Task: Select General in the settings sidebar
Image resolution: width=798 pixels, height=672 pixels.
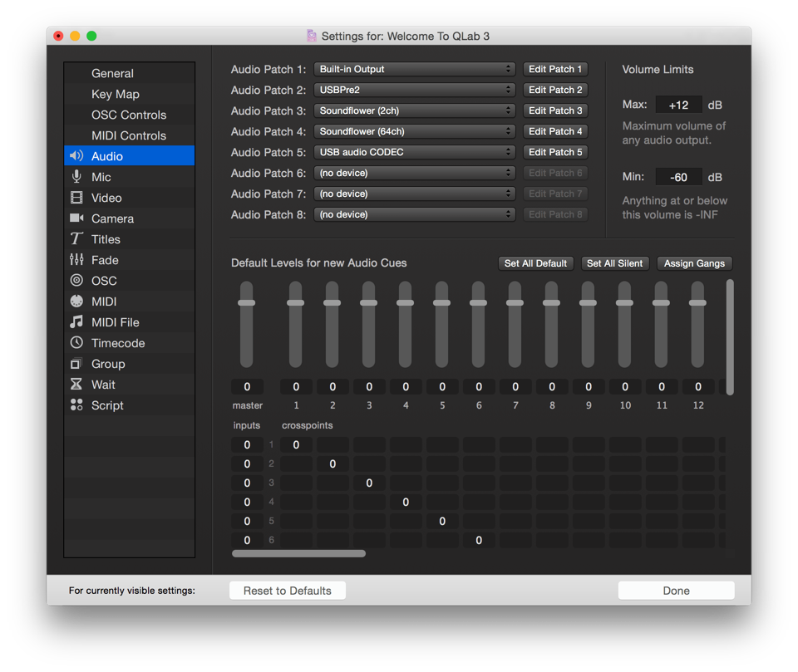Action: [x=112, y=73]
